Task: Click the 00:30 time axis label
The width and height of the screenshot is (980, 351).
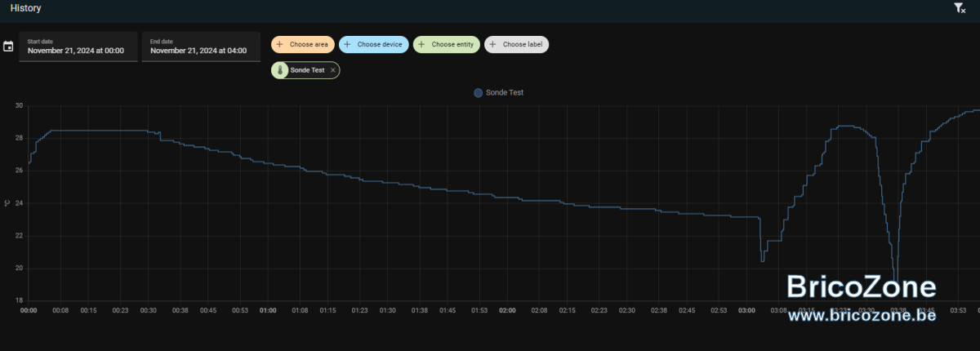Action: tap(148, 310)
